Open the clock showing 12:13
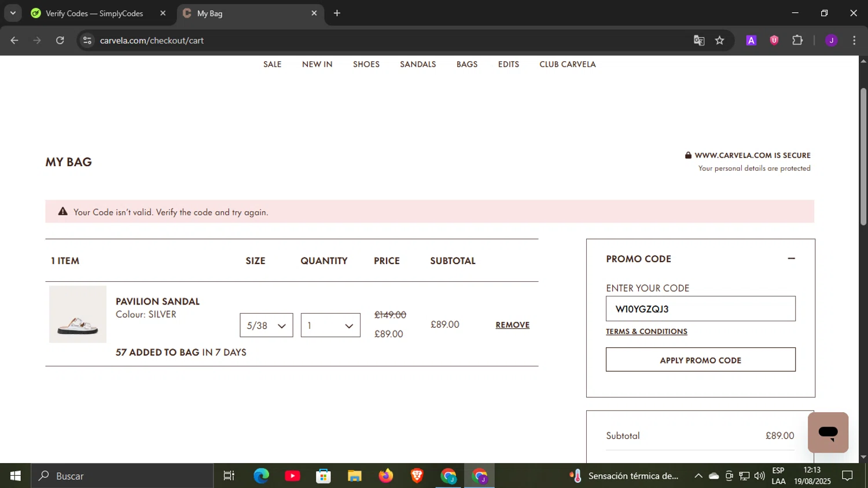Screen dimensions: 868x488 (x=812, y=476)
